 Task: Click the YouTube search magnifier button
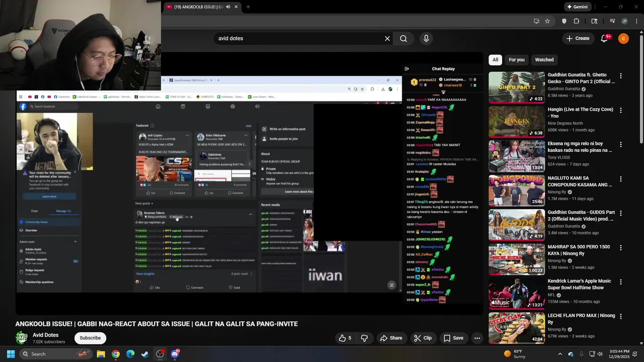click(x=404, y=38)
